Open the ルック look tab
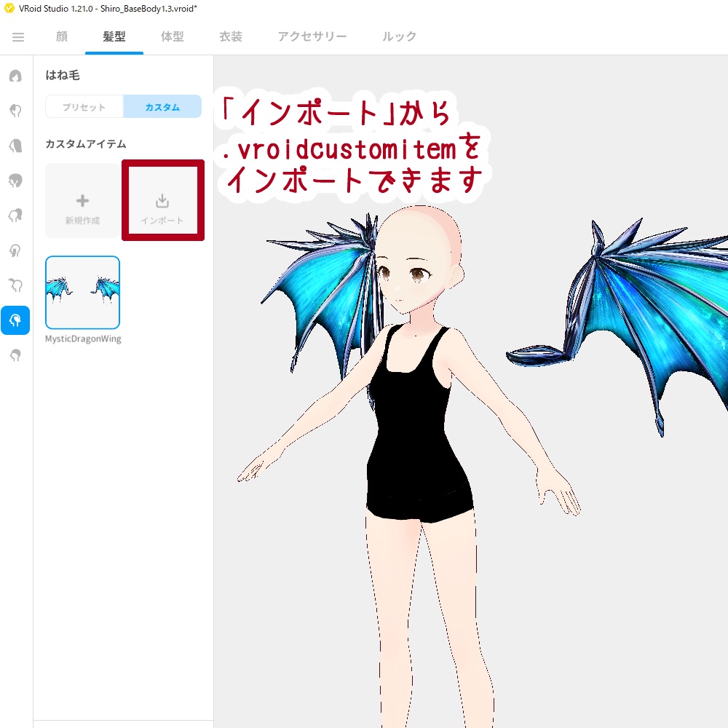The height and width of the screenshot is (728, 728). [398, 36]
